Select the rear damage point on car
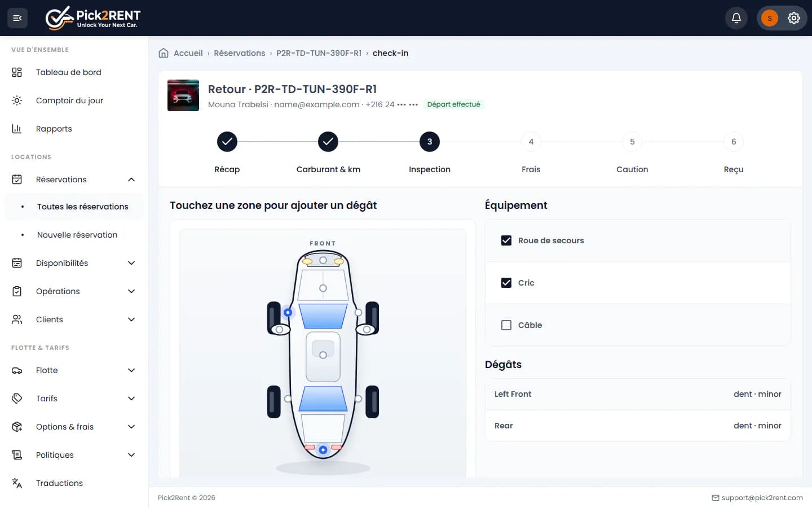The image size is (812, 508). click(x=323, y=450)
